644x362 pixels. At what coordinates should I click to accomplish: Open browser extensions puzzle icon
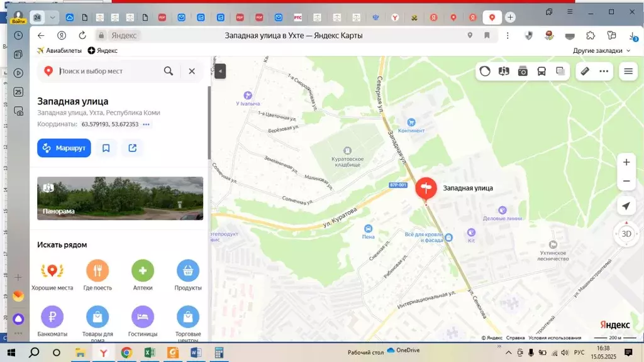click(x=591, y=35)
